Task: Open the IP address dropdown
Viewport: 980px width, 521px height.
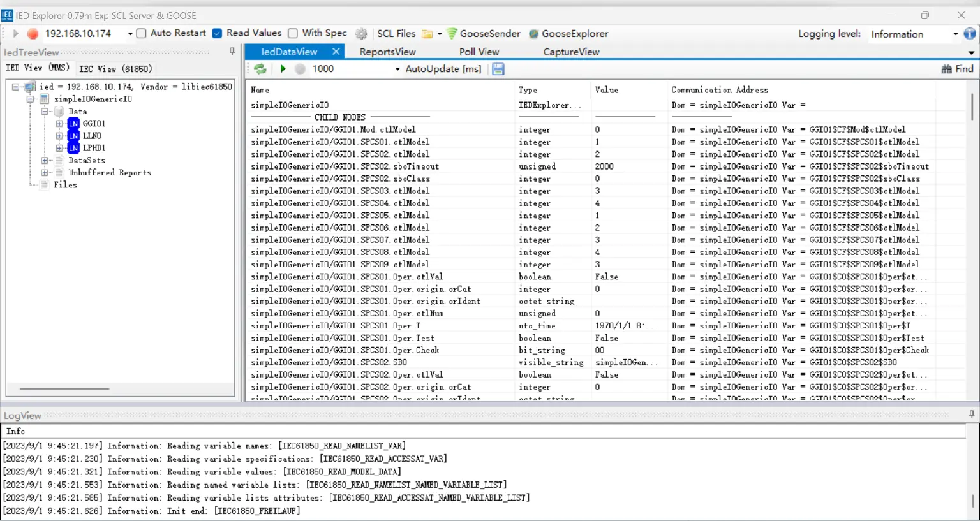Action: tap(130, 34)
